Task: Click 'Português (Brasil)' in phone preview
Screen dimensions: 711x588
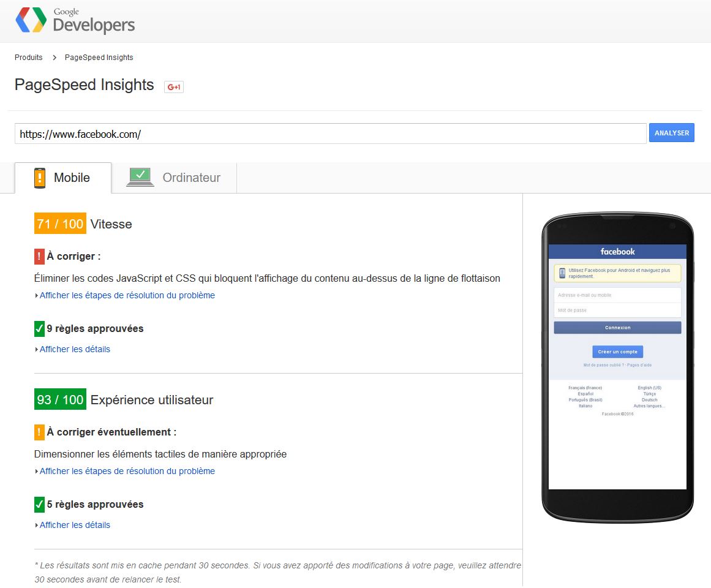Action: click(585, 400)
